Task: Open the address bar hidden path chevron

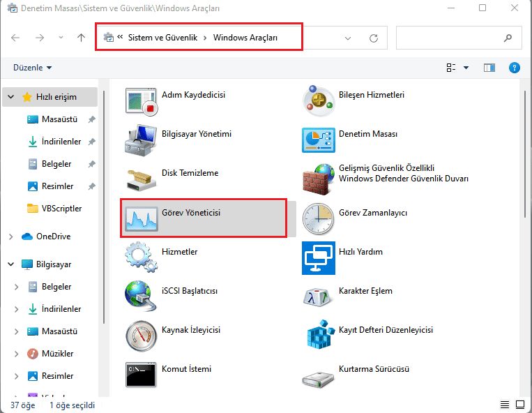Action: [x=120, y=38]
